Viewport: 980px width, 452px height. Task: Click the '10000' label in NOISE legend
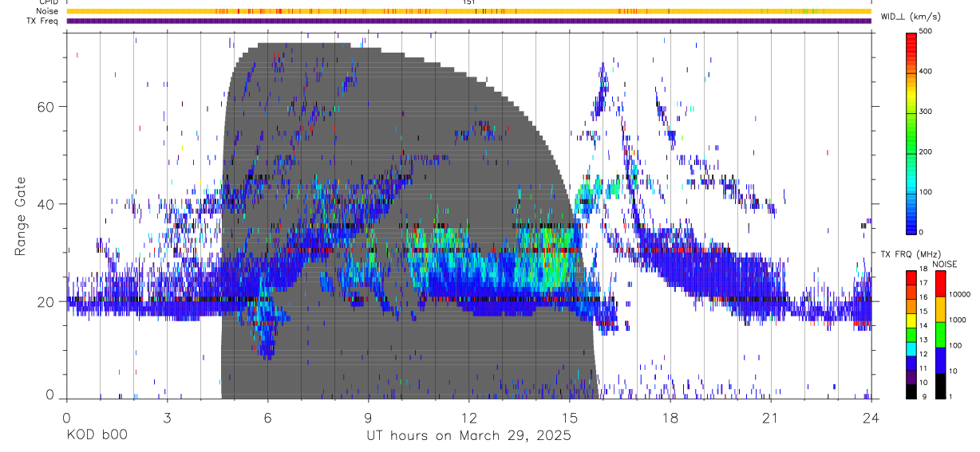959,294
